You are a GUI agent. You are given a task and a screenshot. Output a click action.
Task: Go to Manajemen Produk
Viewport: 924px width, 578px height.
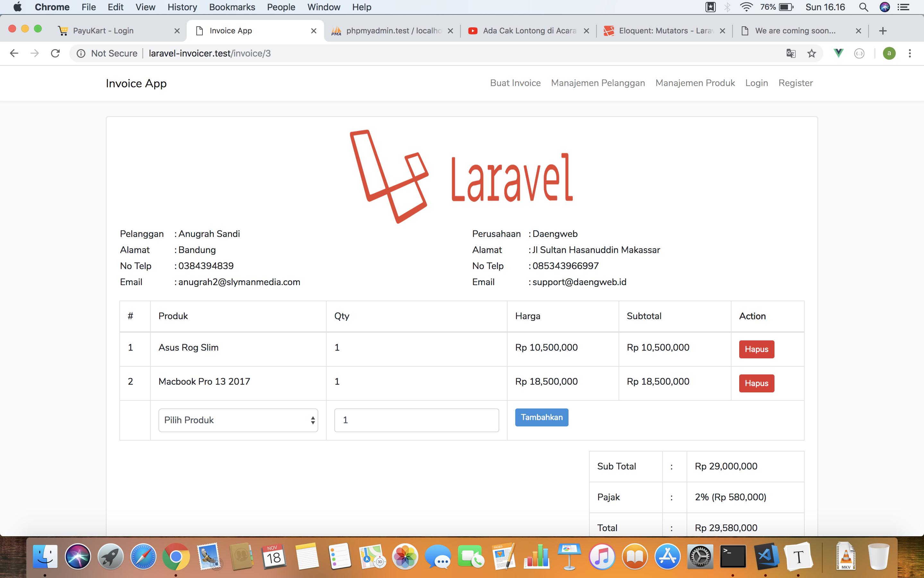[695, 83]
